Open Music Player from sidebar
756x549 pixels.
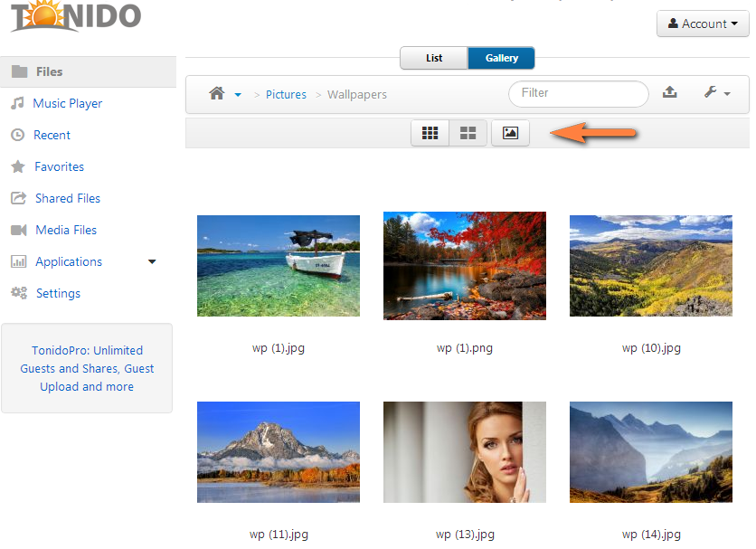point(68,103)
